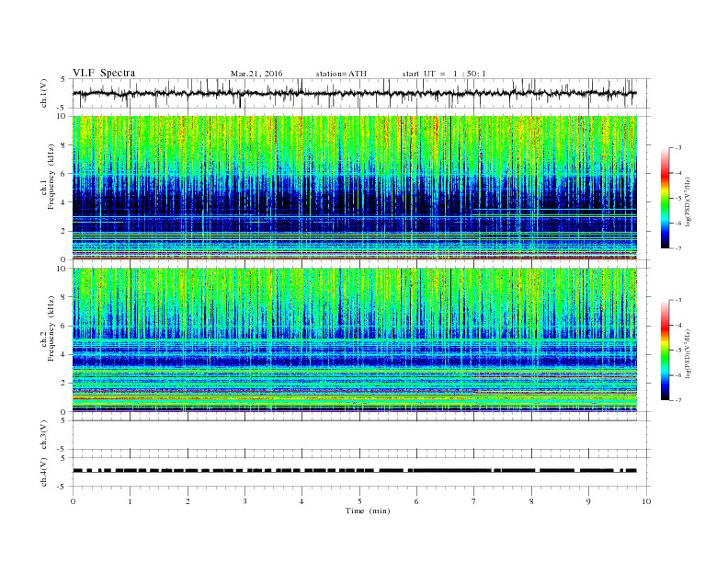The height and width of the screenshot is (563, 728).
Task: Click the '7' tick on the time axis
Action: click(x=474, y=501)
